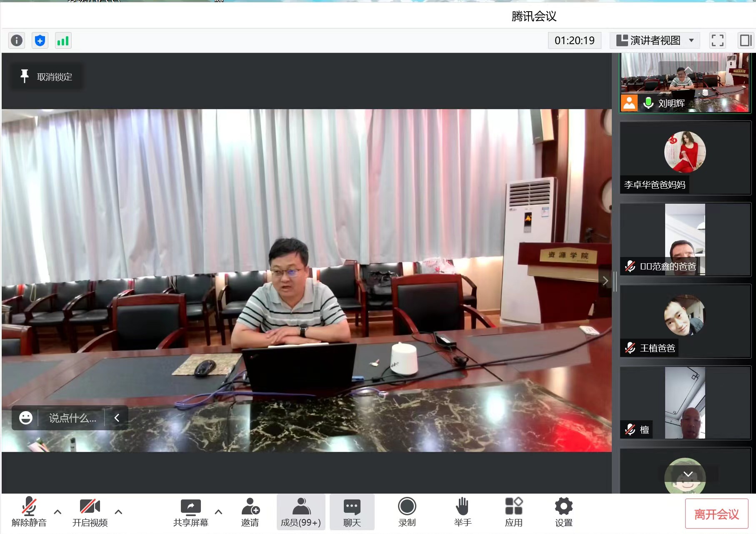Turn on camera via 开启视频
Screen dimensions: 756x534
pyautogui.click(x=90, y=512)
